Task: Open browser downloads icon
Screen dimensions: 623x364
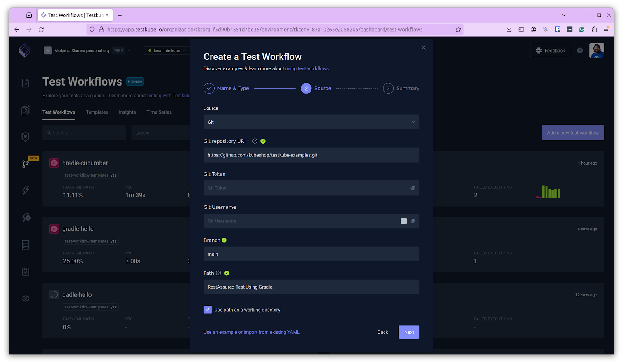Action: click(509, 29)
